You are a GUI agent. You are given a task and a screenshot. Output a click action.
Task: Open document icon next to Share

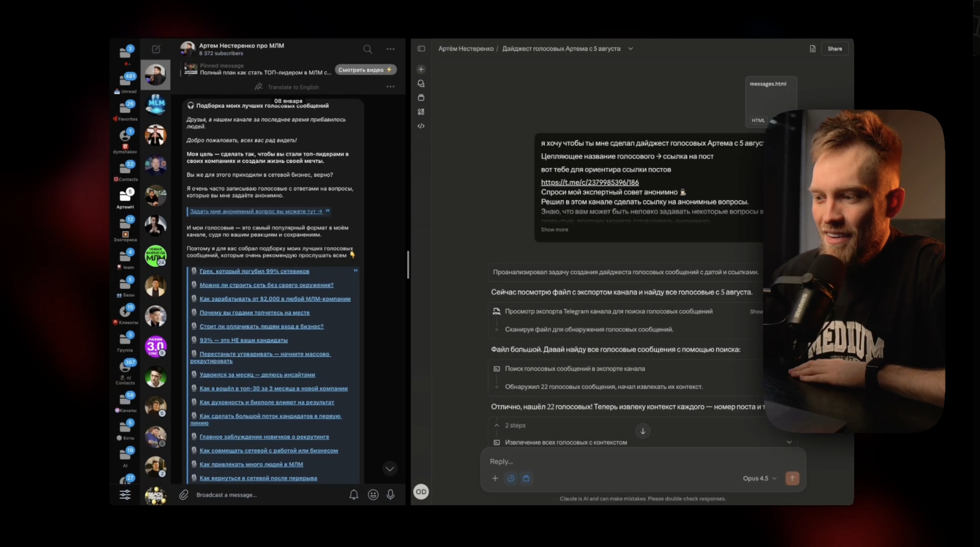[813, 49]
